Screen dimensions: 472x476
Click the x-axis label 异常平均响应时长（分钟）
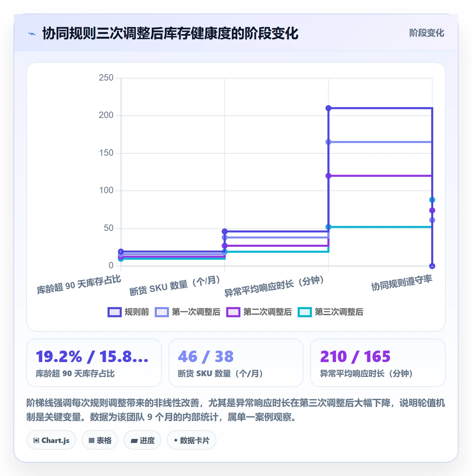[274, 286]
